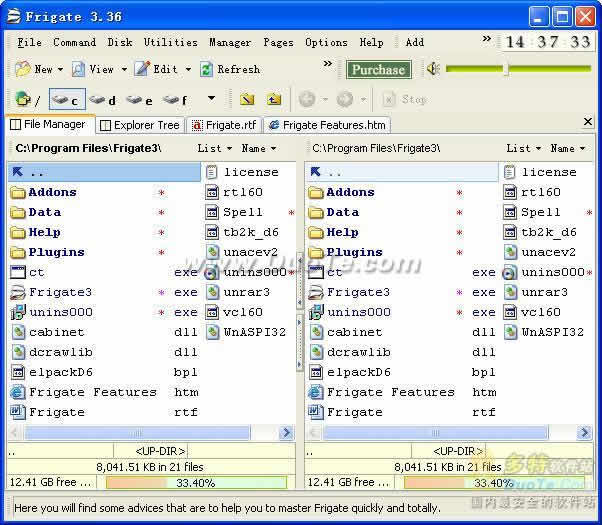Show more menu items via the chevron after Add
Screen dimensions: 602x525
click(486, 39)
